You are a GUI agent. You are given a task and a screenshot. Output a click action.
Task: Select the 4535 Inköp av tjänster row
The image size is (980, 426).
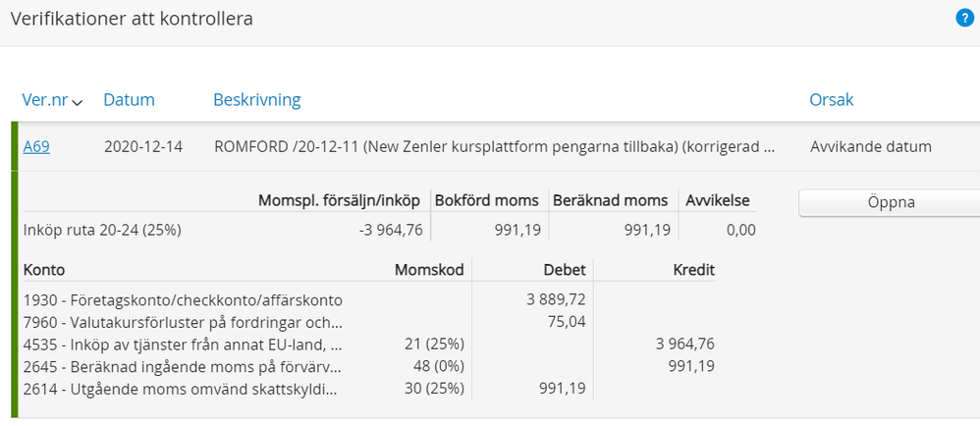(183, 344)
